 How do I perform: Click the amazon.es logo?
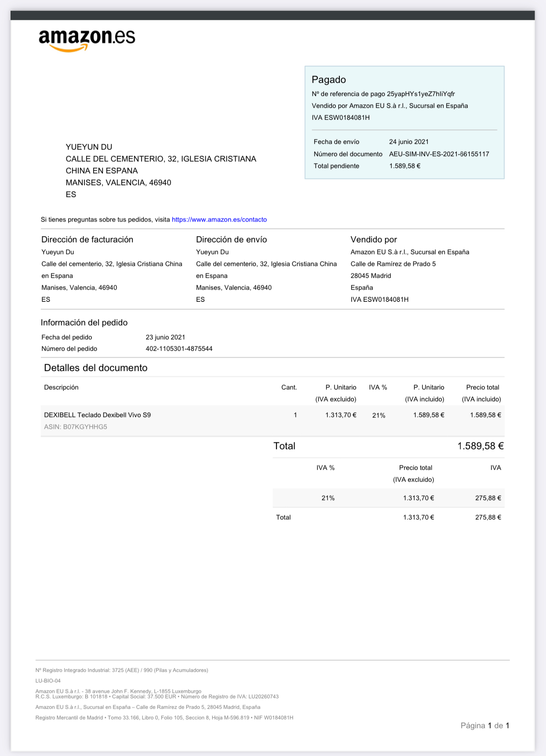(x=87, y=40)
